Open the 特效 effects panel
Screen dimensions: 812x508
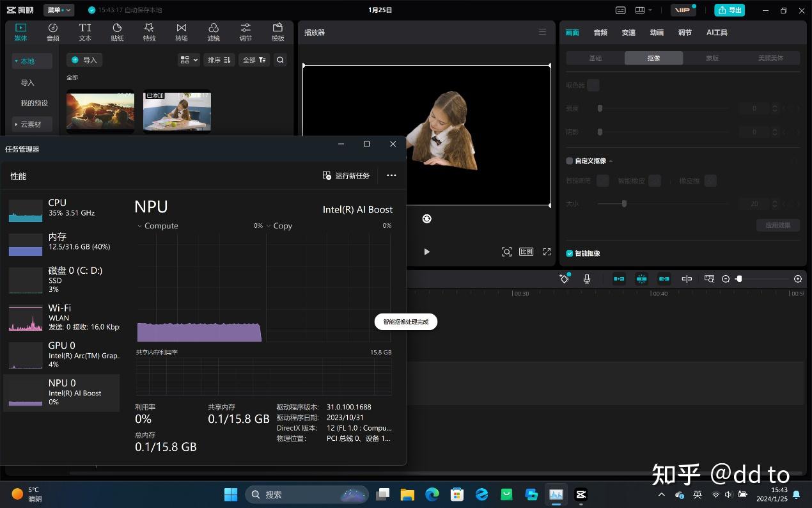(149, 32)
